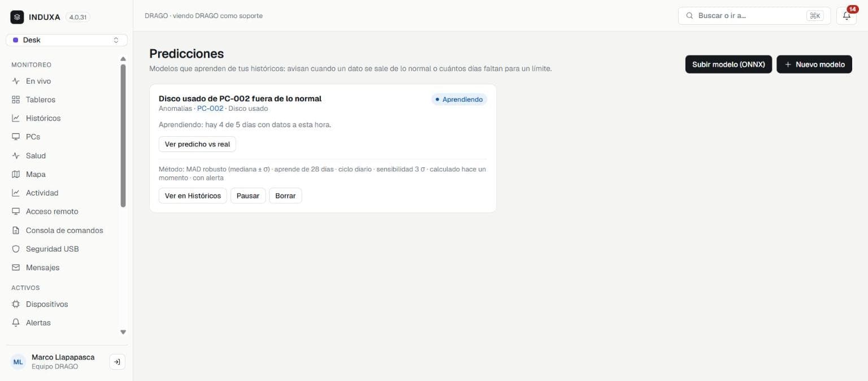Click Ver predicho vs real button
This screenshot has width=868, height=381.
(197, 144)
